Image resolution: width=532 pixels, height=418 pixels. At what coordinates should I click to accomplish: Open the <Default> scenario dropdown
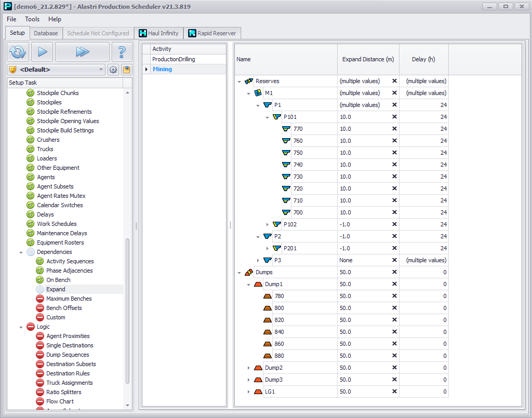(101, 70)
